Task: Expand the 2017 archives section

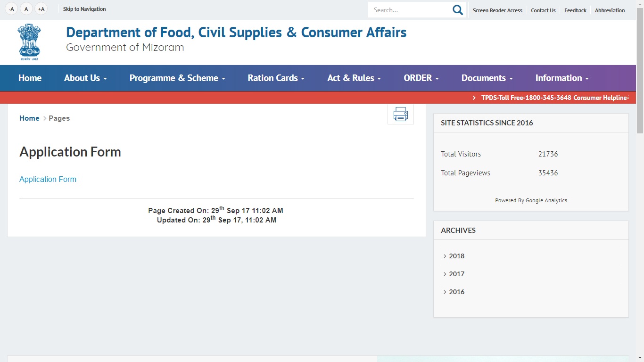Action: (x=456, y=274)
